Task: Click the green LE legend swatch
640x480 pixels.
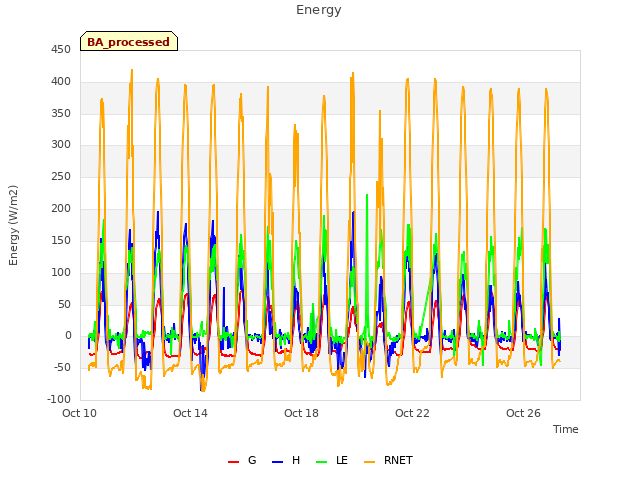Action: pyautogui.click(x=322, y=462)
